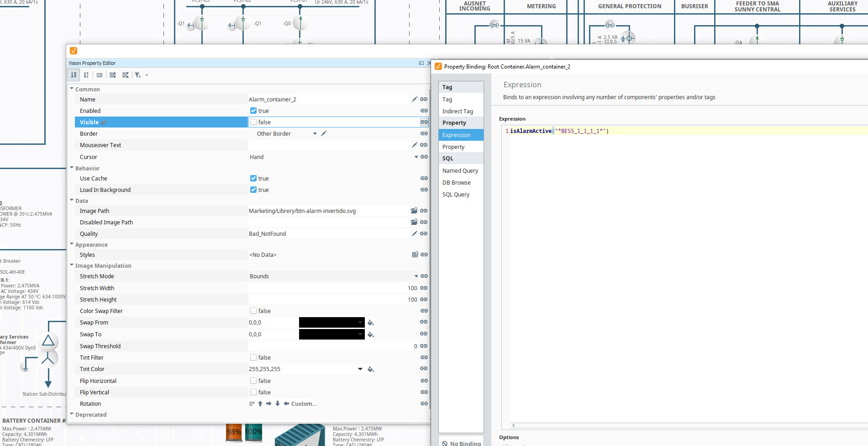Select Expression binding type
Image resolution: width=868 pixels, height=446 pixels.
tap(461, 135)
